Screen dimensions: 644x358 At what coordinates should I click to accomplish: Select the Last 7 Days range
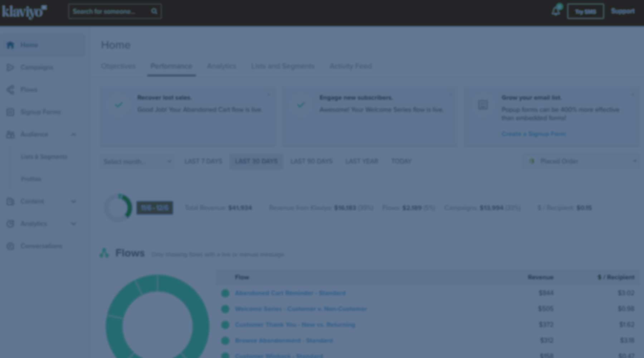(x=203, y=161)
